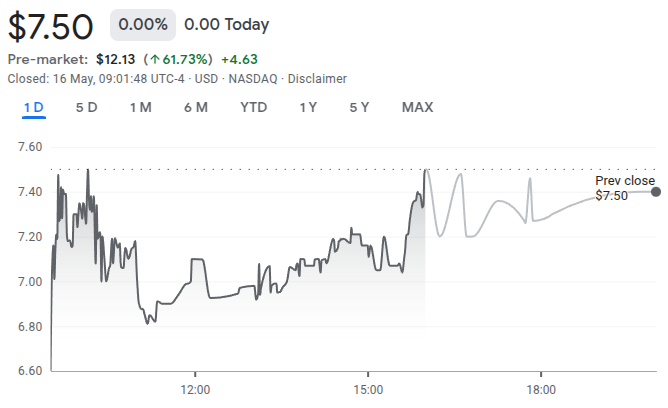Click the $7.50 main price
Viewport: 668px width, 408px height.
[x=51, y=24]
